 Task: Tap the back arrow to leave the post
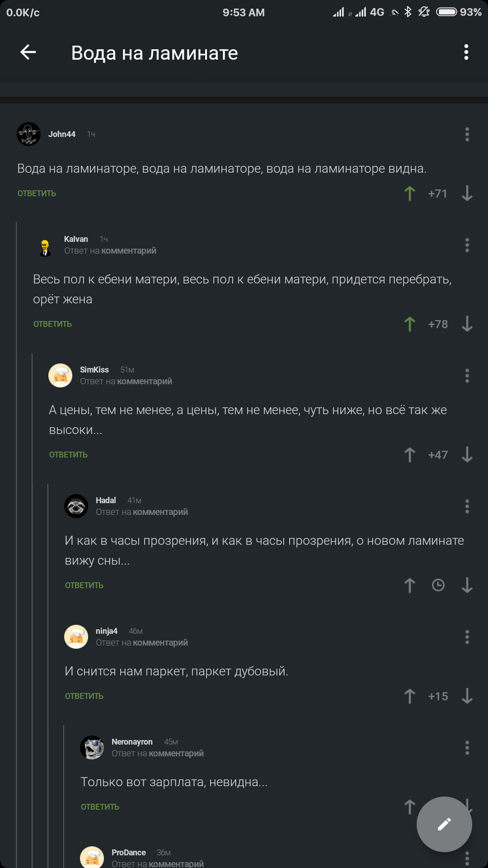28,53
